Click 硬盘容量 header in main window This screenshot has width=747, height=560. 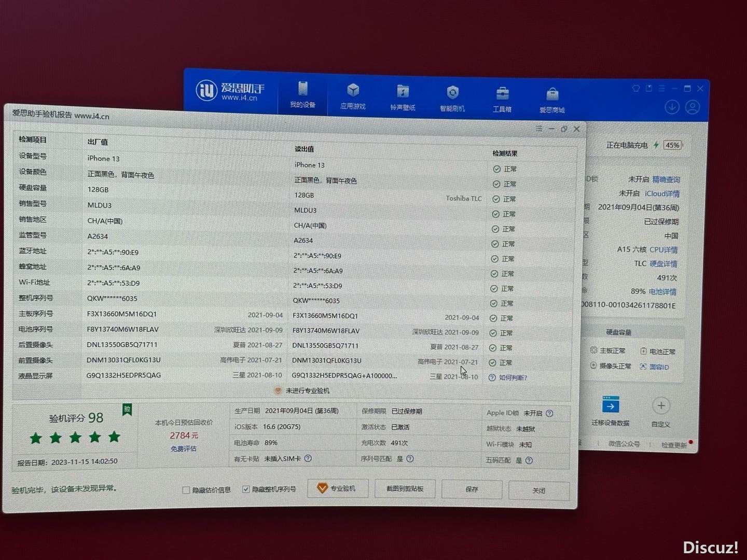click(x=618, y=332)
